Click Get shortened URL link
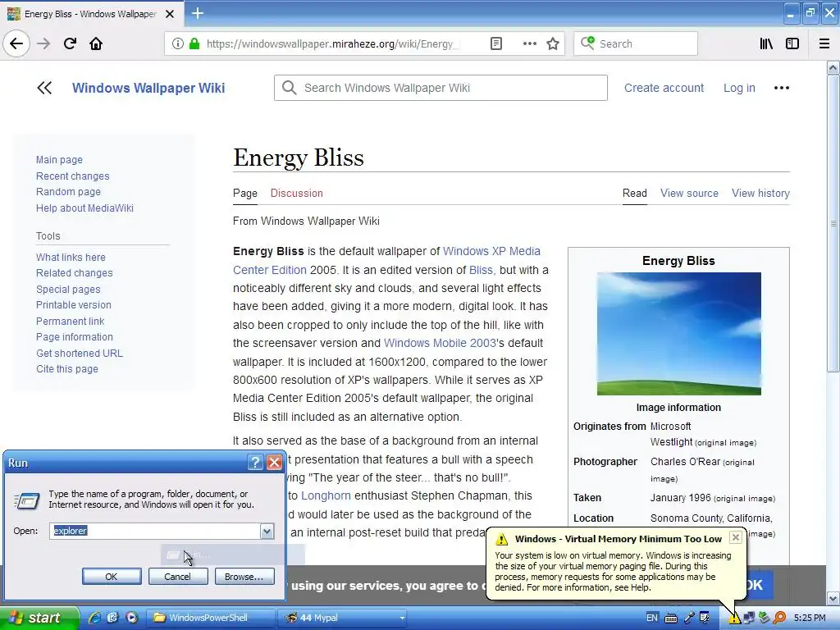The height and width of the screenshot is (630, 840). click(x=80, y=353)
